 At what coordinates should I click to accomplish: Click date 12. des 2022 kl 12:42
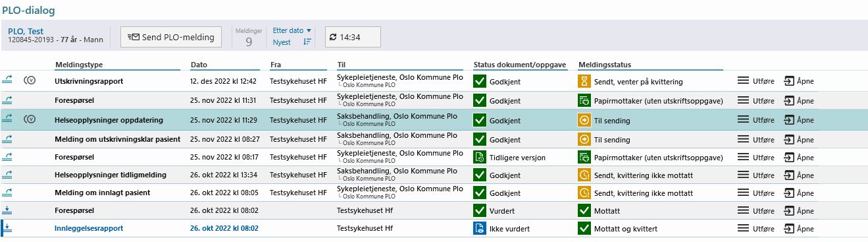pyautogui.click(x=223, y=81)
